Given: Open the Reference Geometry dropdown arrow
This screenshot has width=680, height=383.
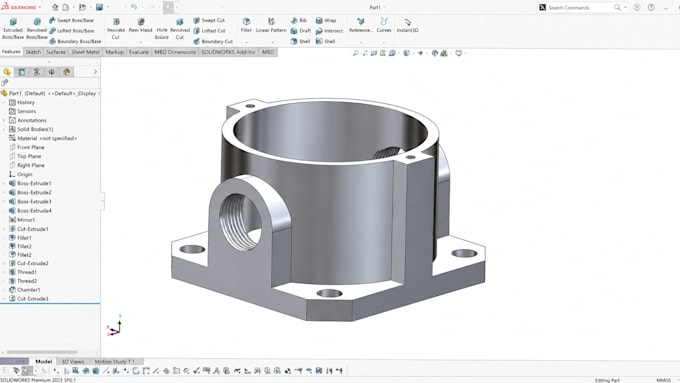Looking at the screenshot, I should (x=361, y=42).
